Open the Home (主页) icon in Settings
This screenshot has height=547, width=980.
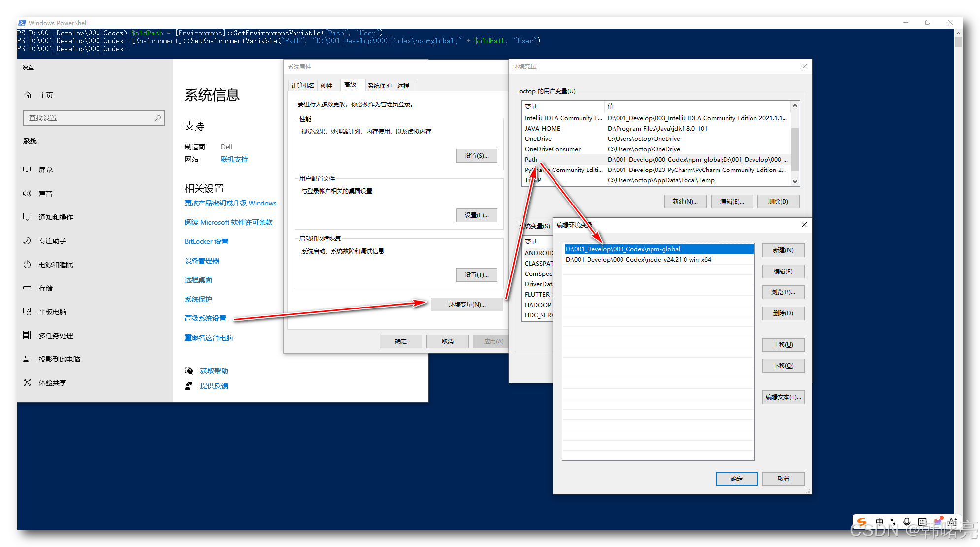(x=28, y=95)
